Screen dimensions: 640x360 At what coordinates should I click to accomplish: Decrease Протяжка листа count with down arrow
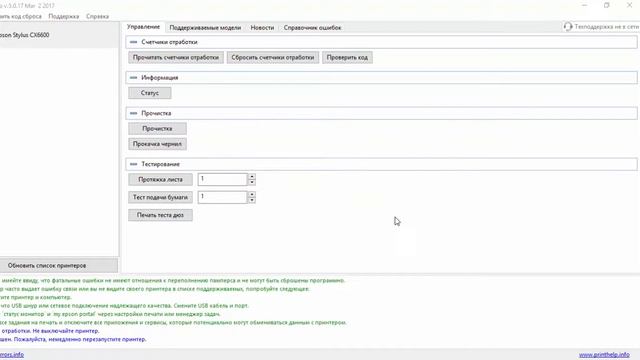tap(252, 182)
